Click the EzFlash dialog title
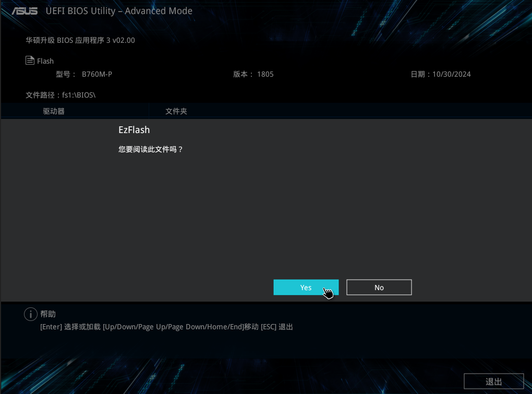 [x=134, y=130]
